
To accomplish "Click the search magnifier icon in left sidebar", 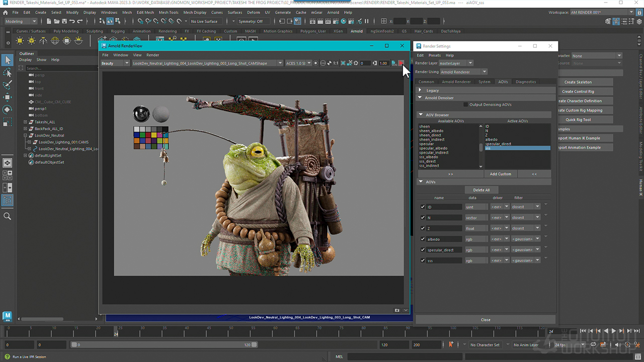I will (8, 216).
